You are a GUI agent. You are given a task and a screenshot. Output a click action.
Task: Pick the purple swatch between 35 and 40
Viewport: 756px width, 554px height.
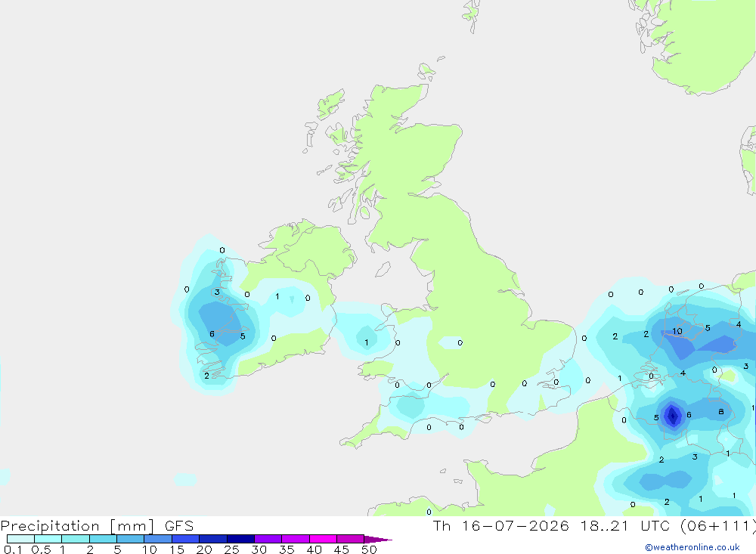[295, 539]
